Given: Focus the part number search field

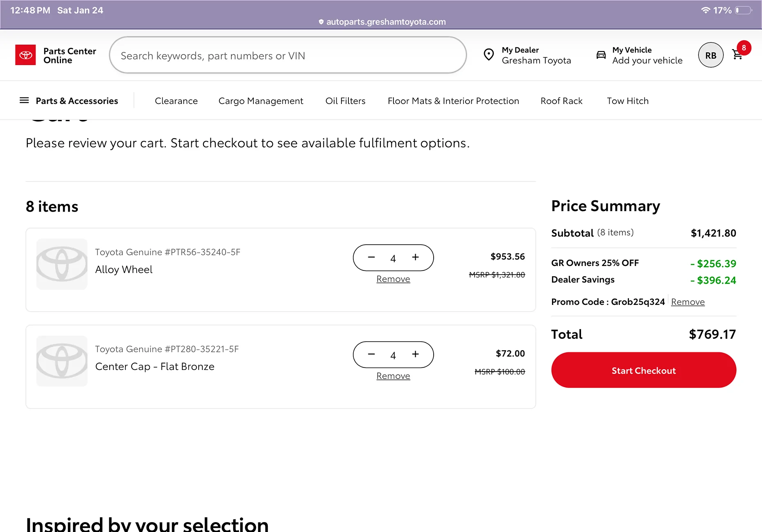Looking at the screenshot, I should pyautogui.click(x=287, y=55).
